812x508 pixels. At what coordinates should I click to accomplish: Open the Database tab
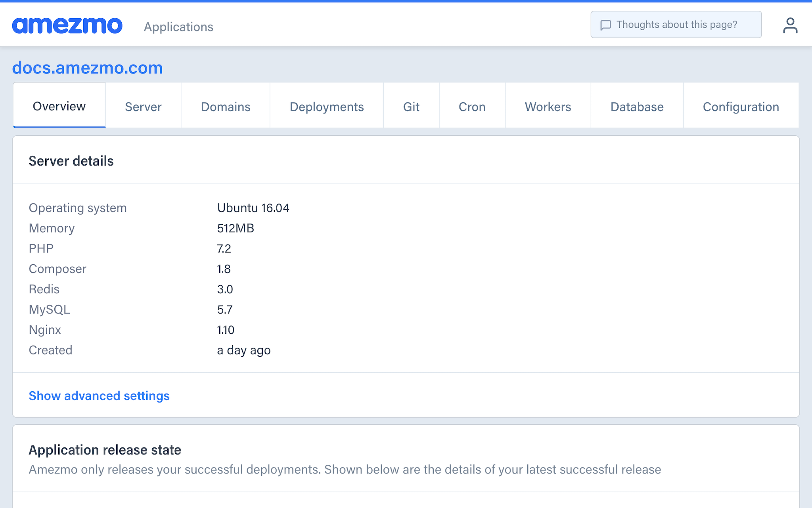tap(637, 106)
